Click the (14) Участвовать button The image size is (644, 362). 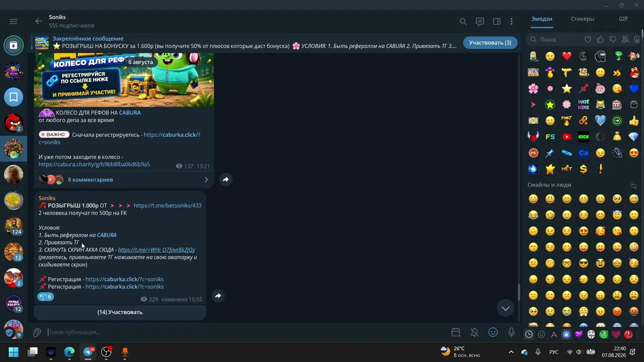pyautogui.click(x=120, y=312)
